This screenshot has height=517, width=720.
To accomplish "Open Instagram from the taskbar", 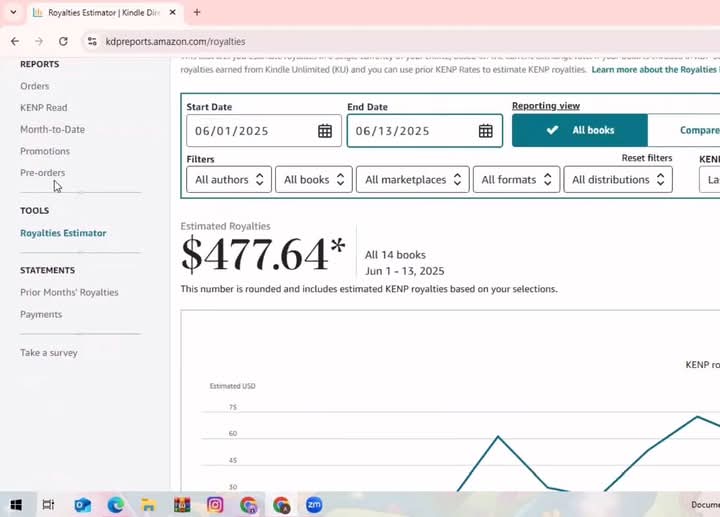I will pos(215,505).
